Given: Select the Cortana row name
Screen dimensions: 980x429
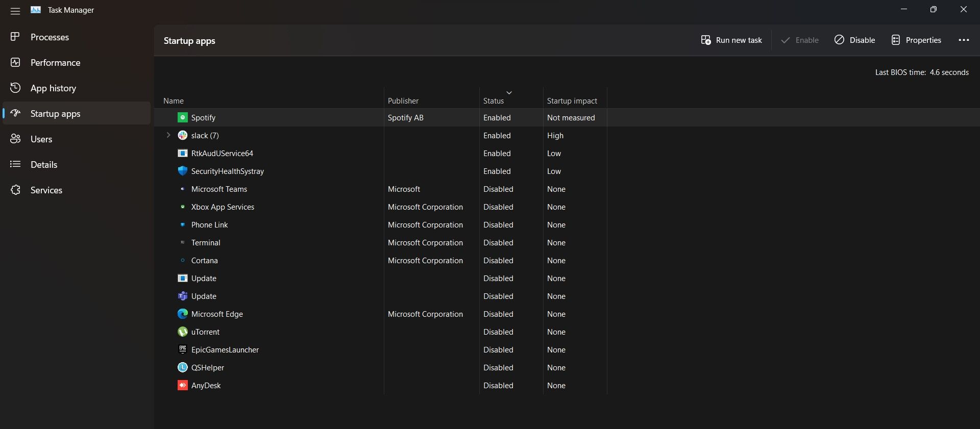Looking at the screenshot, I should point(204,260).
